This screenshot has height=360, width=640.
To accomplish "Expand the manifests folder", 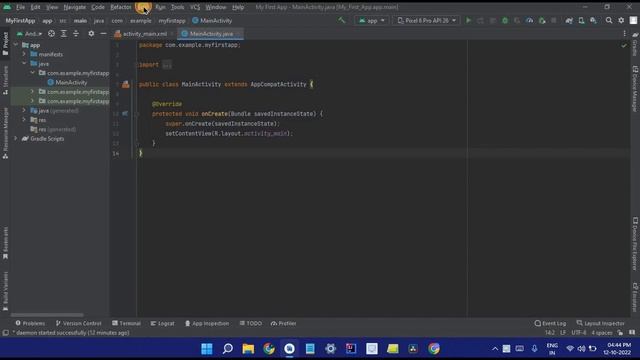I will coord(24,54).
